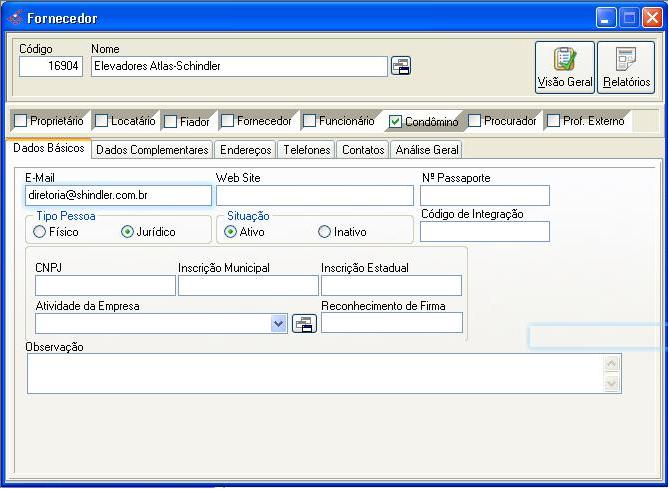Go to the Telefones tab
This screenshot has width=670, height=489.
point(307,150)
